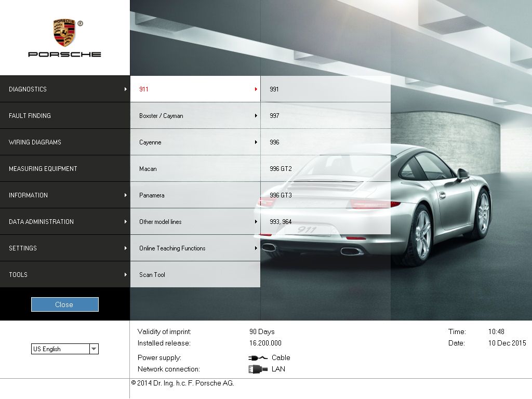Select the 911 model line
This screenshot has width=532, height=399.
(195, 89)
